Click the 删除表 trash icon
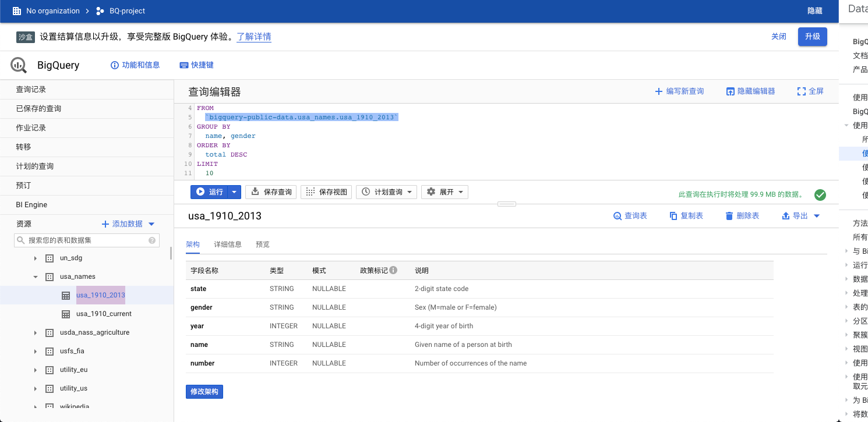 click(x=729, y=216)
